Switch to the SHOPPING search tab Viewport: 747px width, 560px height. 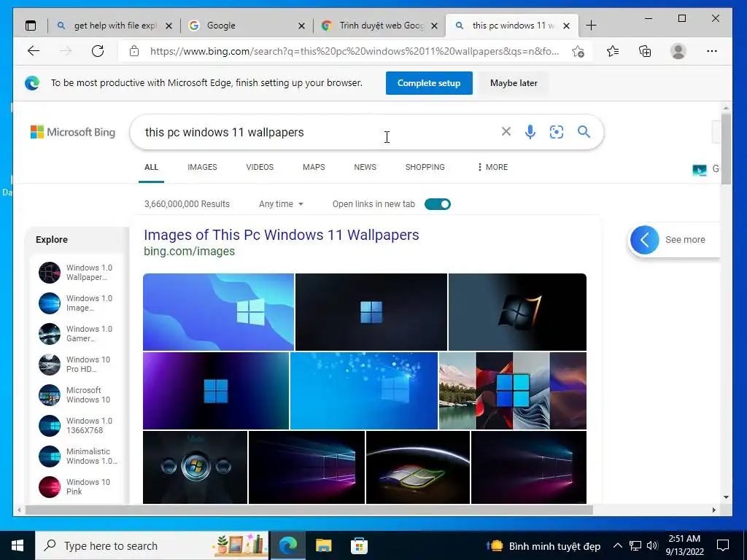point(425,167)
